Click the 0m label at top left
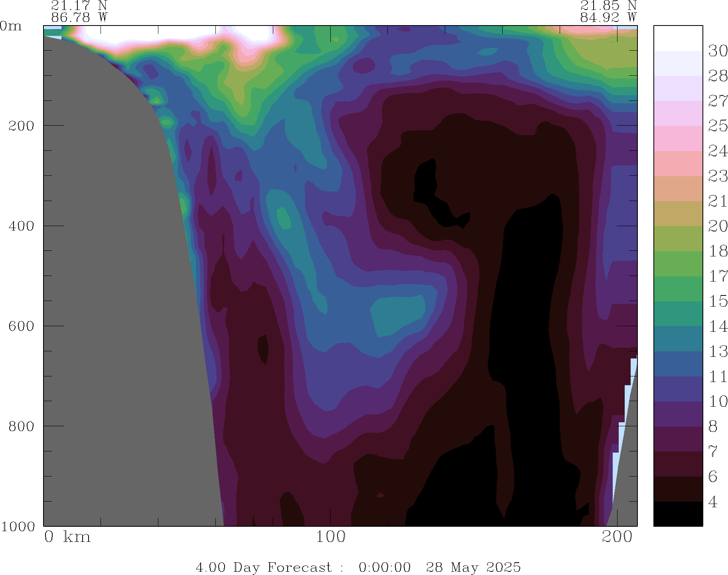728x575 pixels. coord(10,26)
